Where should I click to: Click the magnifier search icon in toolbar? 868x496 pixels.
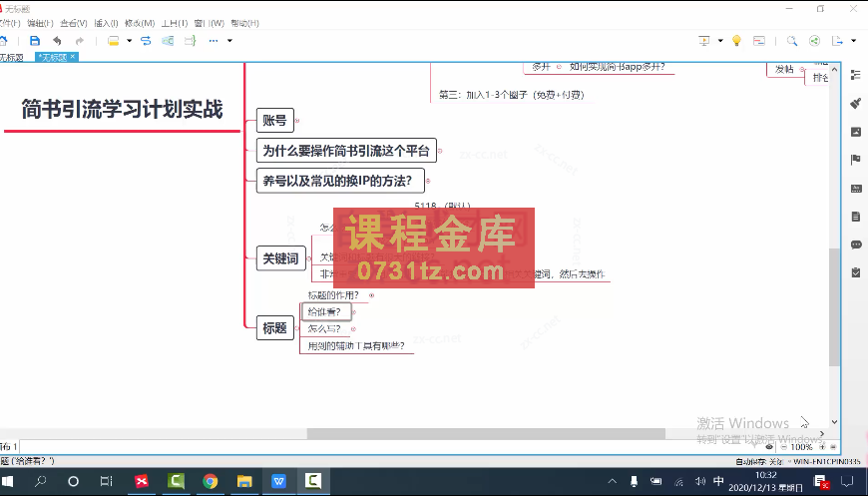(792, 40)
